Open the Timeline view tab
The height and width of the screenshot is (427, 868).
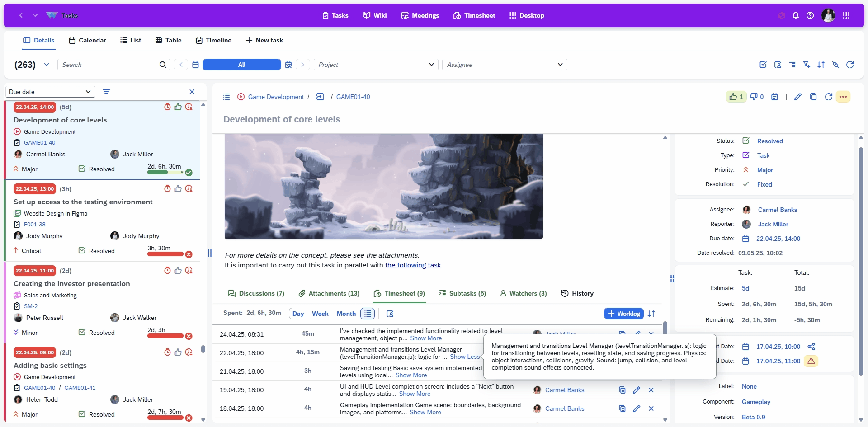[x=213, y=40]
